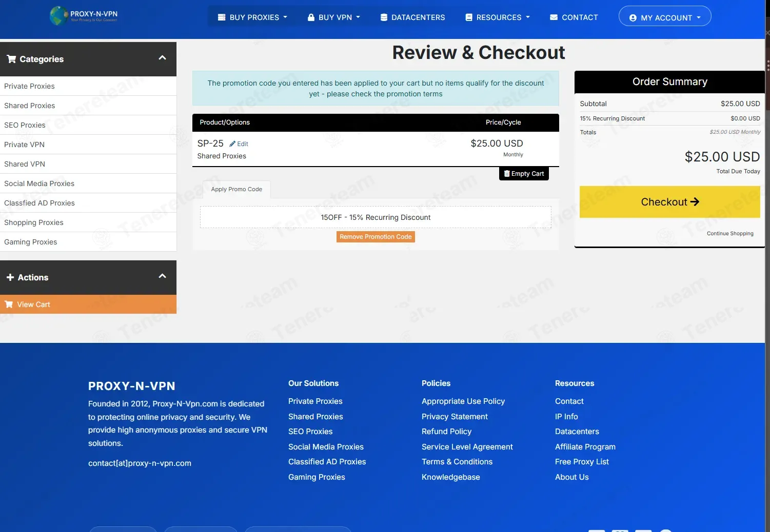Click the cart icon in Categories header
The width and height of the screenshot is (770, 532).
pyautogui.click(x=11, y=59)
